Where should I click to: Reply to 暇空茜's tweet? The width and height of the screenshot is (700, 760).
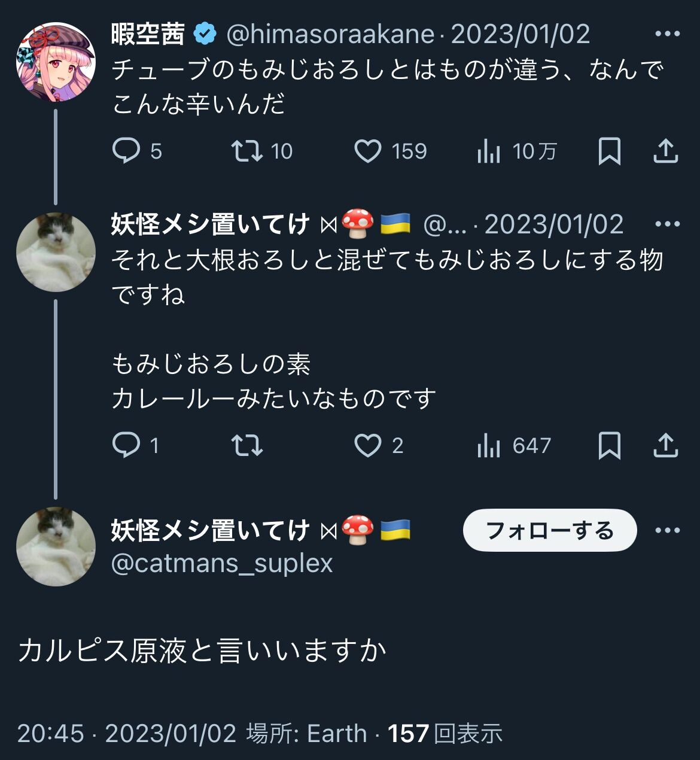(126, 151)
